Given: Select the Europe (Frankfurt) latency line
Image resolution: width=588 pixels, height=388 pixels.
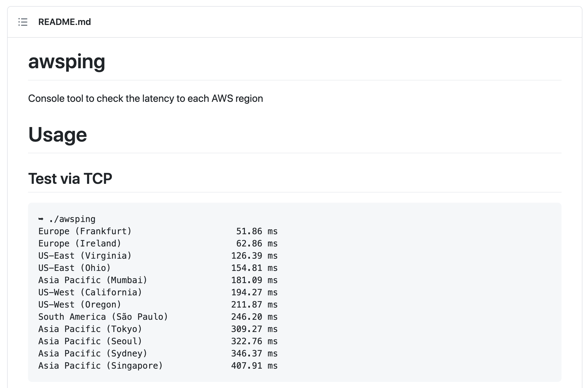Looking at the screenshot, I should tap(158, 231).
